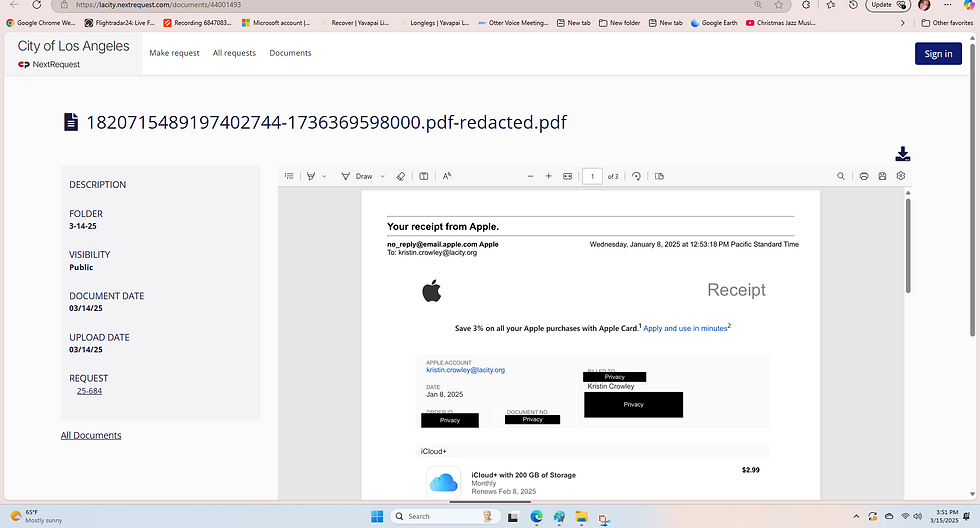This screenshot has width=980, height=528.
Task: Open Flightradar24 bookmark
Action: tap(119, 22)
